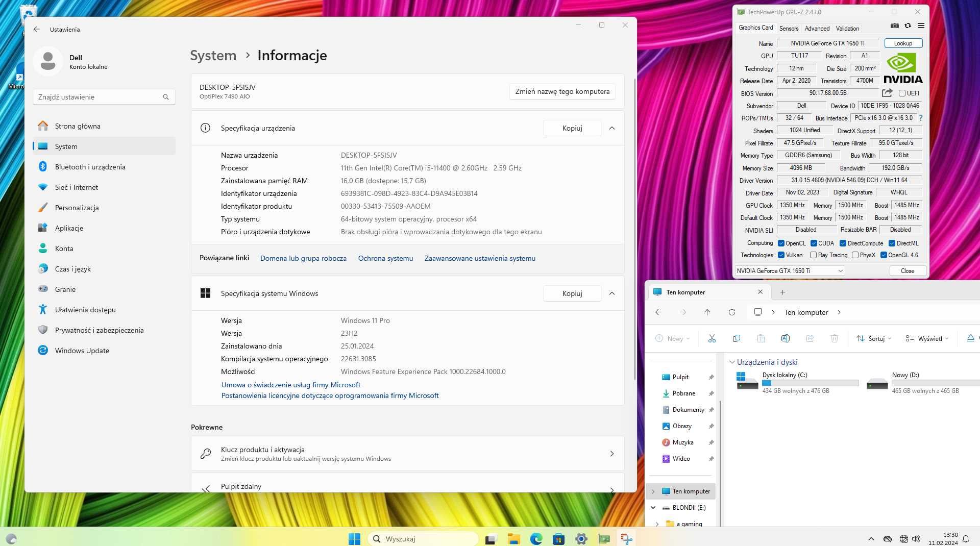Viewport: 980px width, 546px height.
Task: Open File Explorer from the taskbar
Action: click(x=513, y=539)
